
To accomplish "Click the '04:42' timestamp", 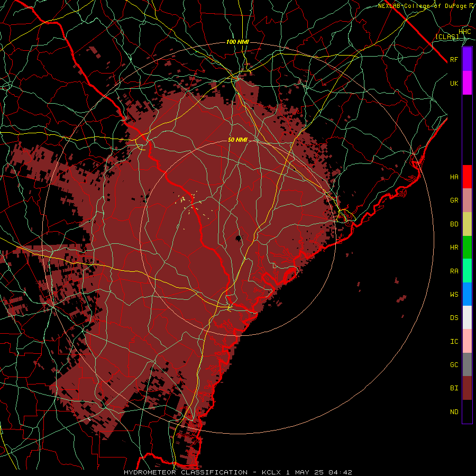I will (341, 472).
